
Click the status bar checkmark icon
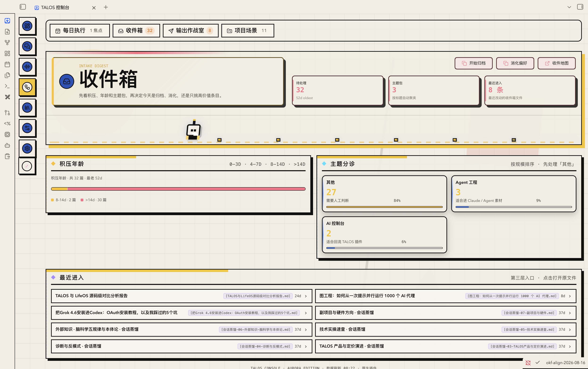pos(537,362)
